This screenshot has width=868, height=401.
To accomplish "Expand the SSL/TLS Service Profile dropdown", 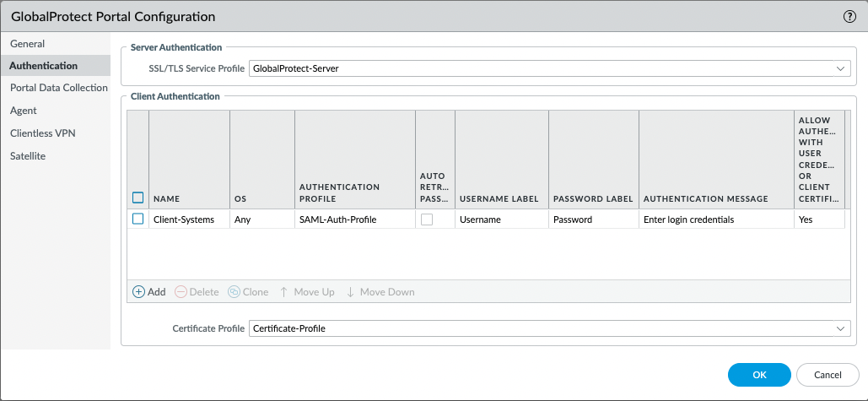I will pyautogui.click(x=840, y=68).
